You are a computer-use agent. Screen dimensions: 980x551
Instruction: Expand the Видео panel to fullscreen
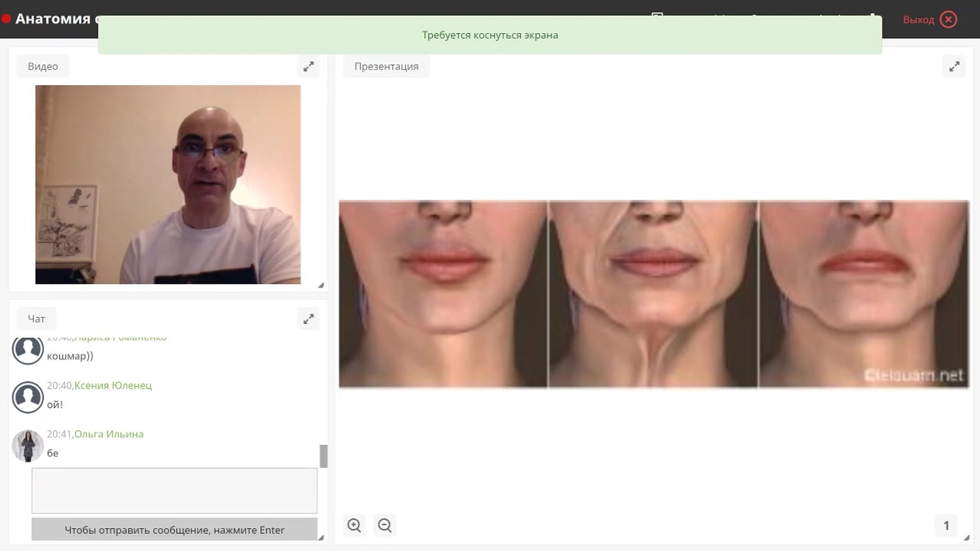pos(308,67)
